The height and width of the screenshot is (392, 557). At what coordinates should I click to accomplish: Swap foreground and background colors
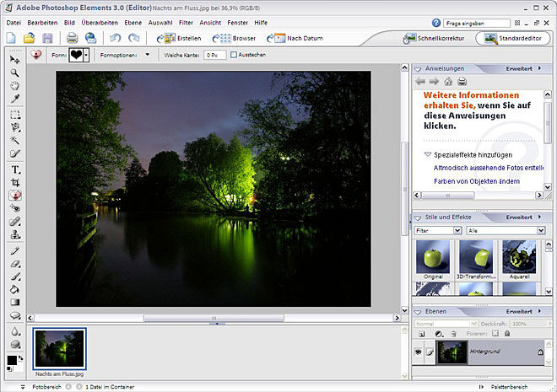(20, 358)
